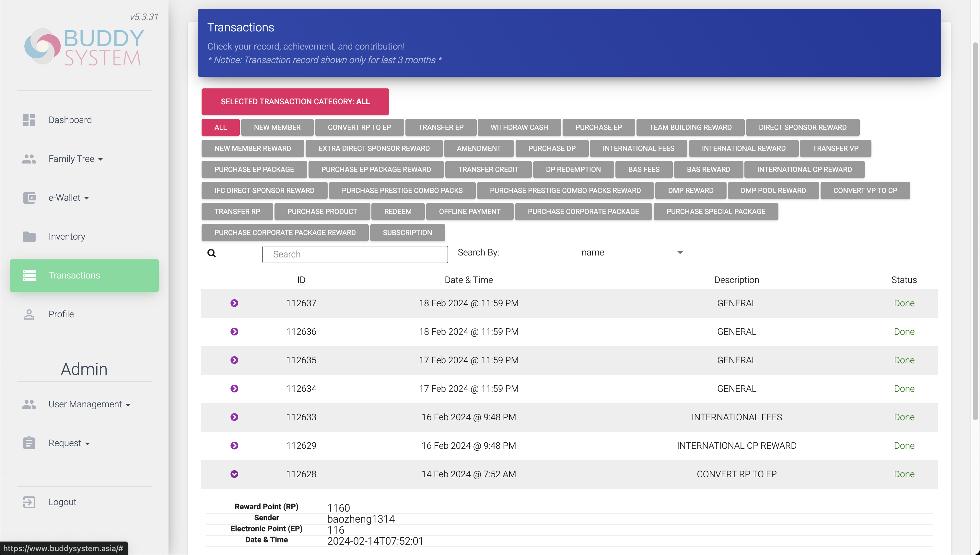Collapse details of transaction 112628

(234, 474)
